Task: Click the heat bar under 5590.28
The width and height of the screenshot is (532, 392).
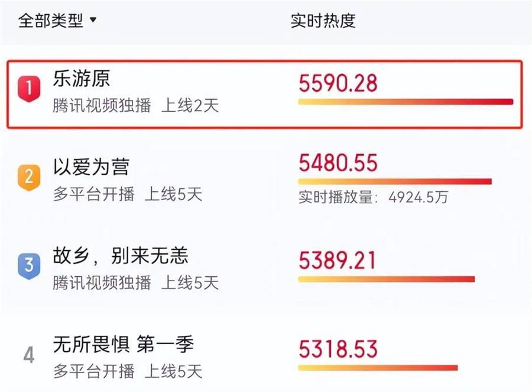Action: (406, 102)
